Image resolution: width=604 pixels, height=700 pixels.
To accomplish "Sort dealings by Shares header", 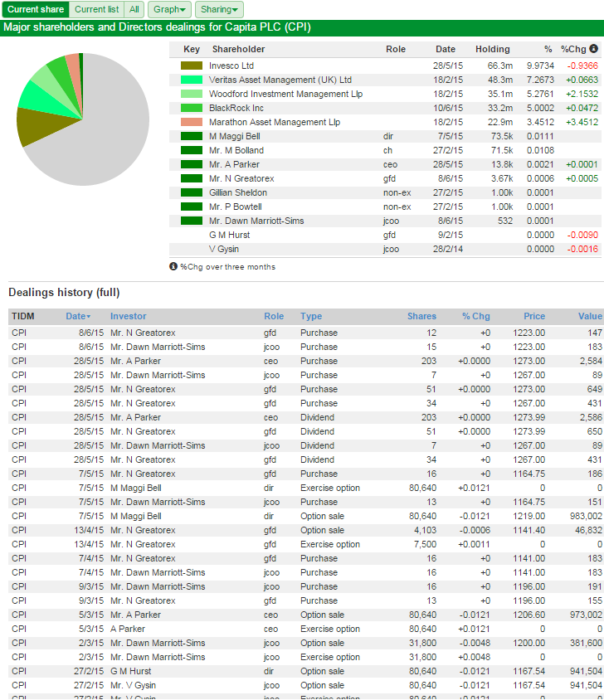I will tap(421, 316).
